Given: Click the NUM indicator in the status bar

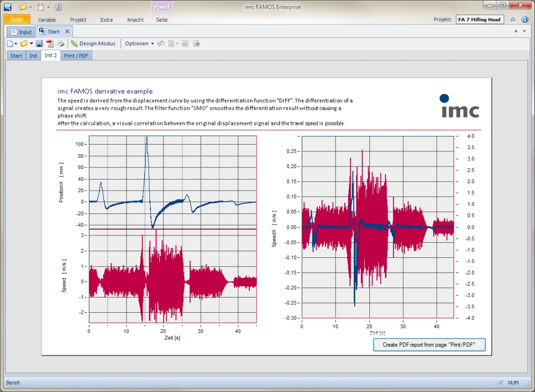Looking at the screenshot, I should pyautogui.click(x=513, y=383).
